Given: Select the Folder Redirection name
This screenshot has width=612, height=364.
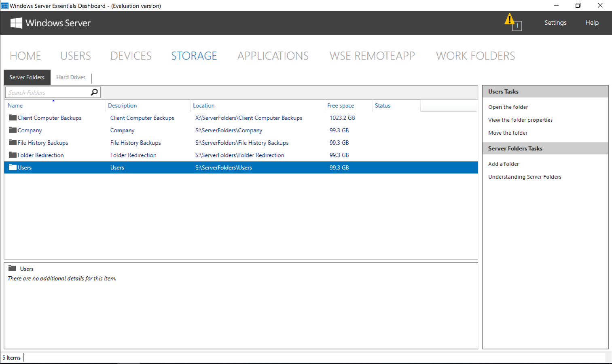Looking at the screenshot, I should pos(40,155).
